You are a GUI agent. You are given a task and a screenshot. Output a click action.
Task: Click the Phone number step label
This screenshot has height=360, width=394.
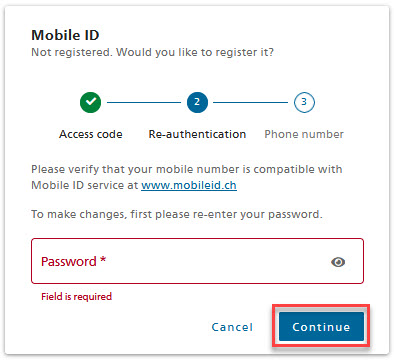[304, 134]
